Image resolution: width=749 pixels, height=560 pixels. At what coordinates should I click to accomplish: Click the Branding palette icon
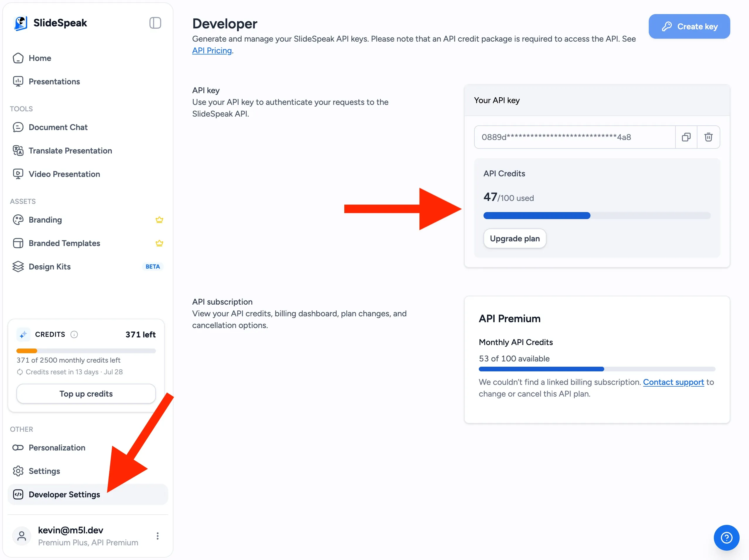18,220
